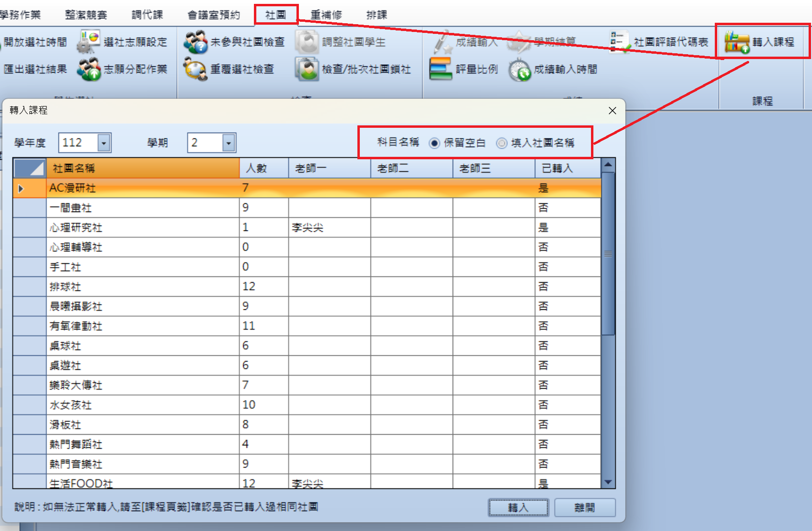Switch to 學務作業 tab
The image size is (812, 531).
(x=20, y=15)
